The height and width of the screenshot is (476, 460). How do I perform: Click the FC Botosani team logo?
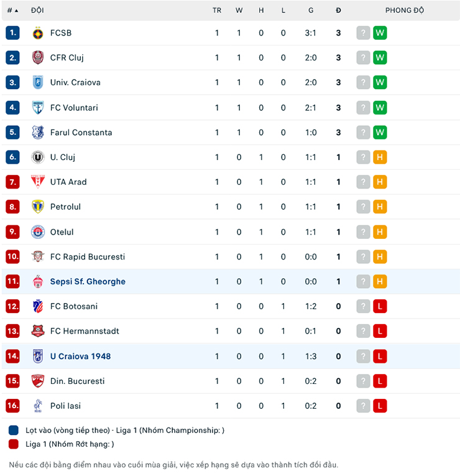click(38, 306)
